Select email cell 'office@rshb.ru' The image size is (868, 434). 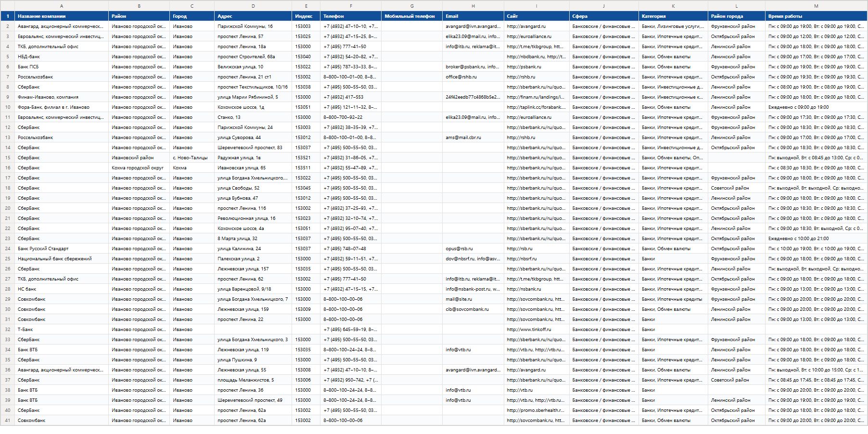tap(473, 77)
